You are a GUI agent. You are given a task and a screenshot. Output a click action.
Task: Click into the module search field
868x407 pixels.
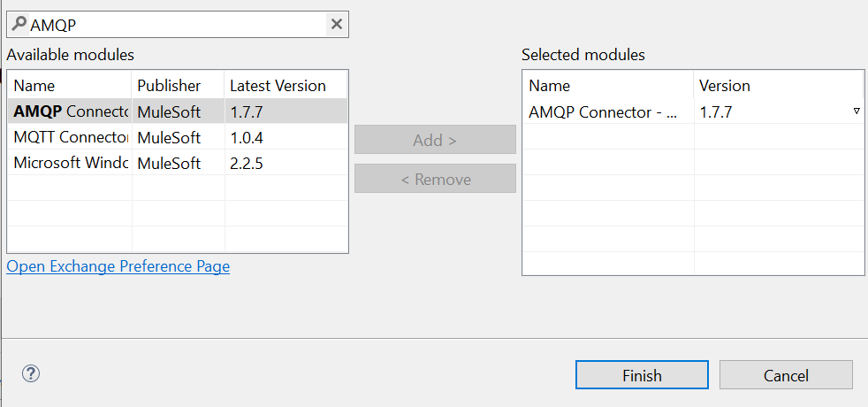click(x=177, y=25)
